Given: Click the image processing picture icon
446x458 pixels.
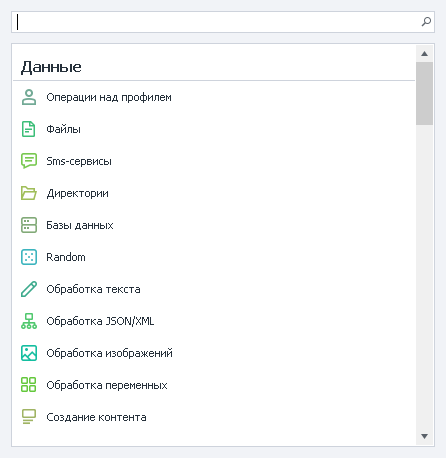Looking at the screenshot, I should [29, 353].
